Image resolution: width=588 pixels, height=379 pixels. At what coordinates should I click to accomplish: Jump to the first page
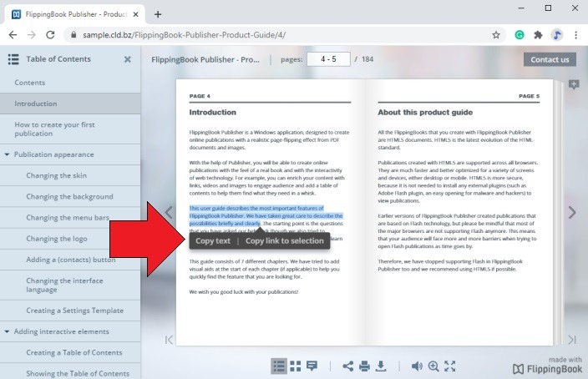[169, 340]
